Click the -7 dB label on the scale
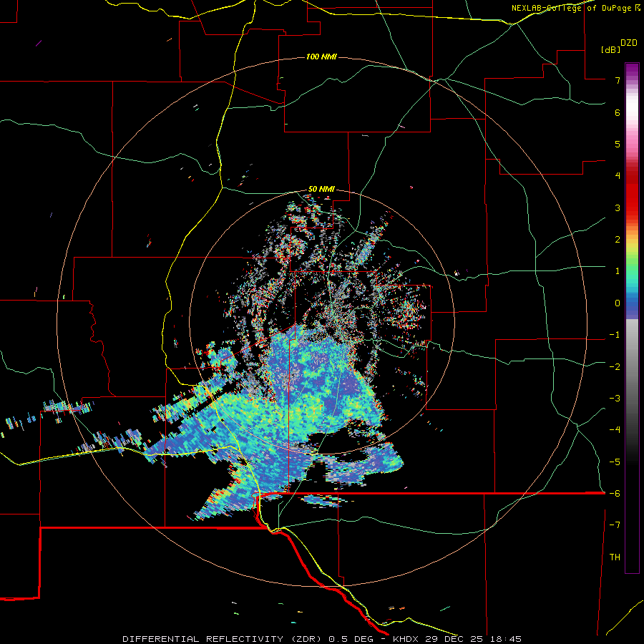644x644 pixels. coord(615,525)
